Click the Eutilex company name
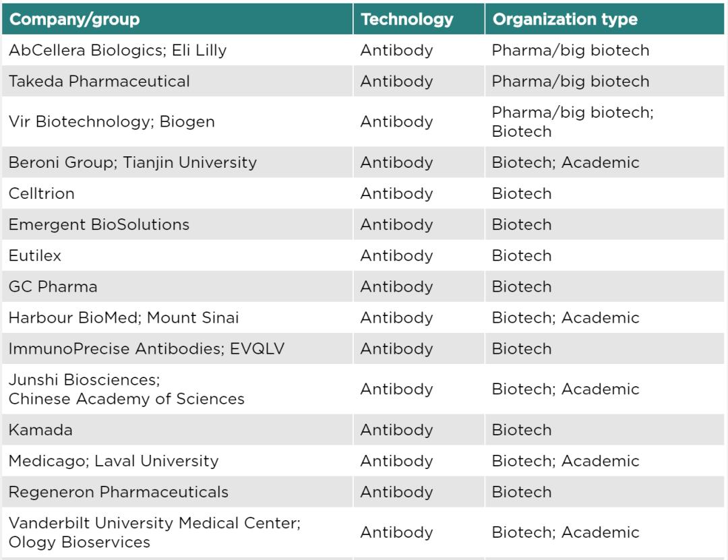This screenshot has width=728, height=560. pos(35,255)
